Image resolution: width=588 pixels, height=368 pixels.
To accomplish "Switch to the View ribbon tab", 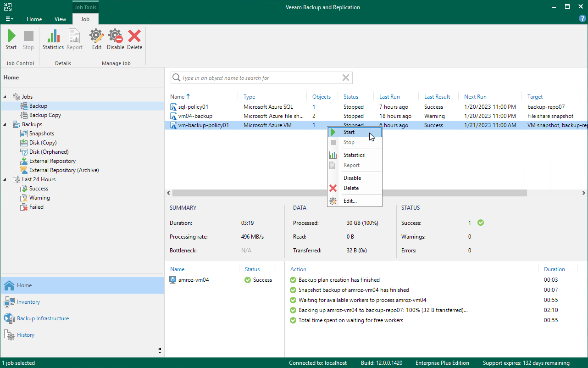I will (60, 19).
